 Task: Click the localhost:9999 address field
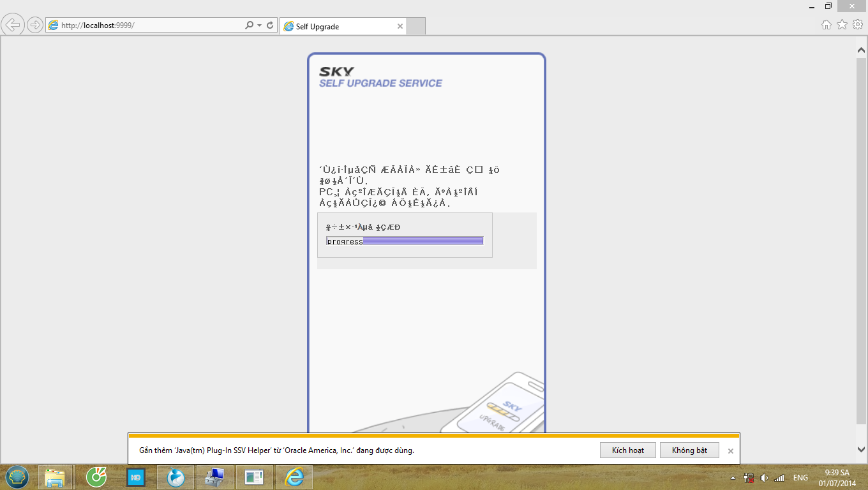coord(147,26)
